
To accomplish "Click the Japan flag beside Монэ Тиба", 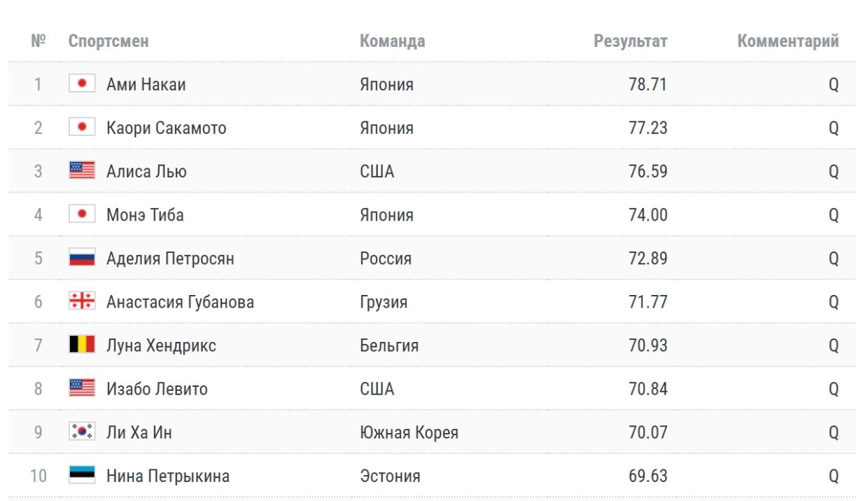I will pyautogui.click(x=82, y=214).
